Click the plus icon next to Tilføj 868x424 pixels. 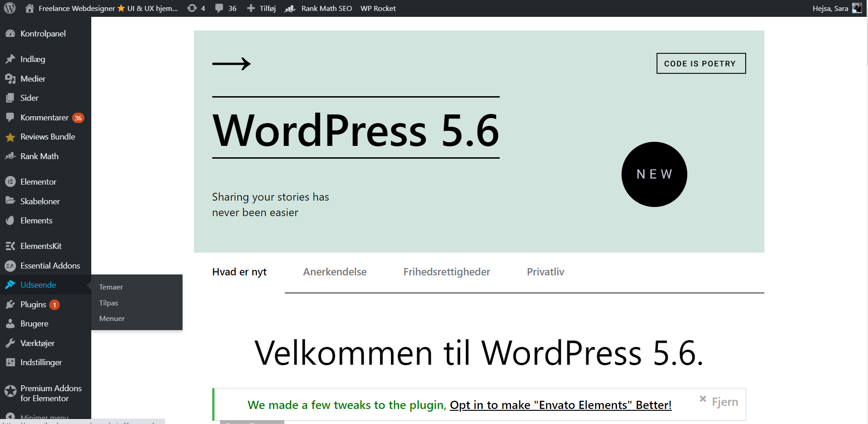click(x=251, y=8)
